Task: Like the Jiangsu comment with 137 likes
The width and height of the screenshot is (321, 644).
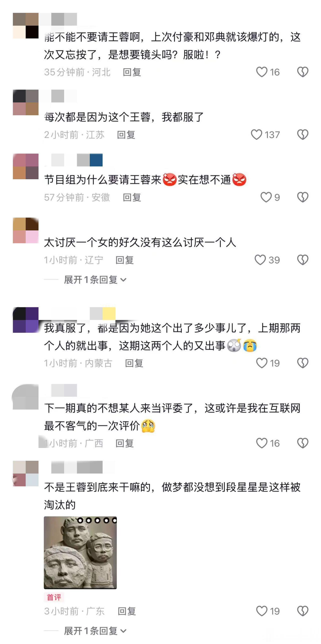Action: pos(256,135)
